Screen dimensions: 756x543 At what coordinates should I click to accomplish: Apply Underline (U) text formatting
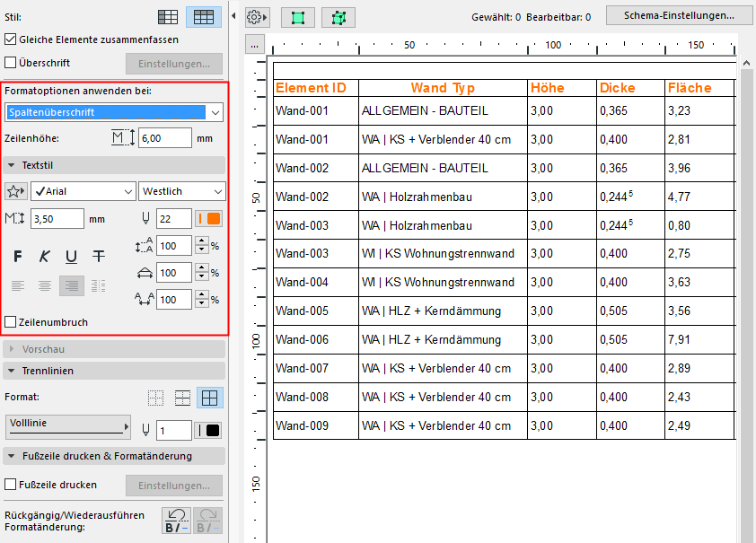coord(71,257)
